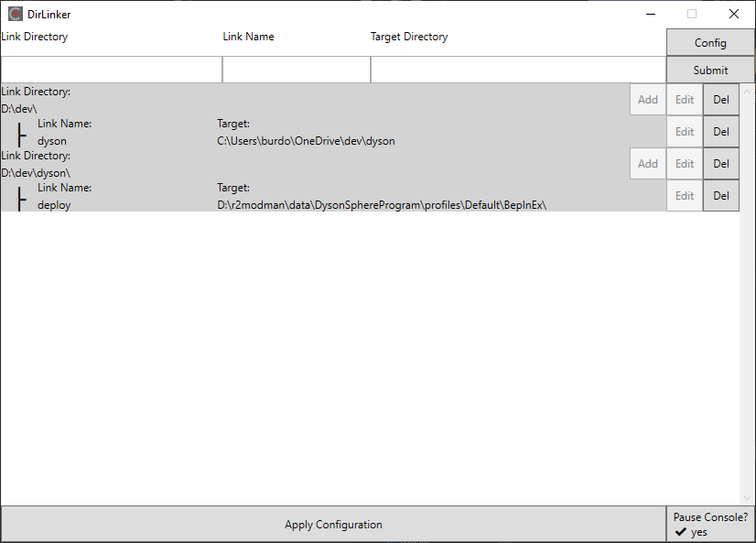The image size is (756, 543).
Task: Select the r2modman BepInEx target path
Action: (382, 205)
